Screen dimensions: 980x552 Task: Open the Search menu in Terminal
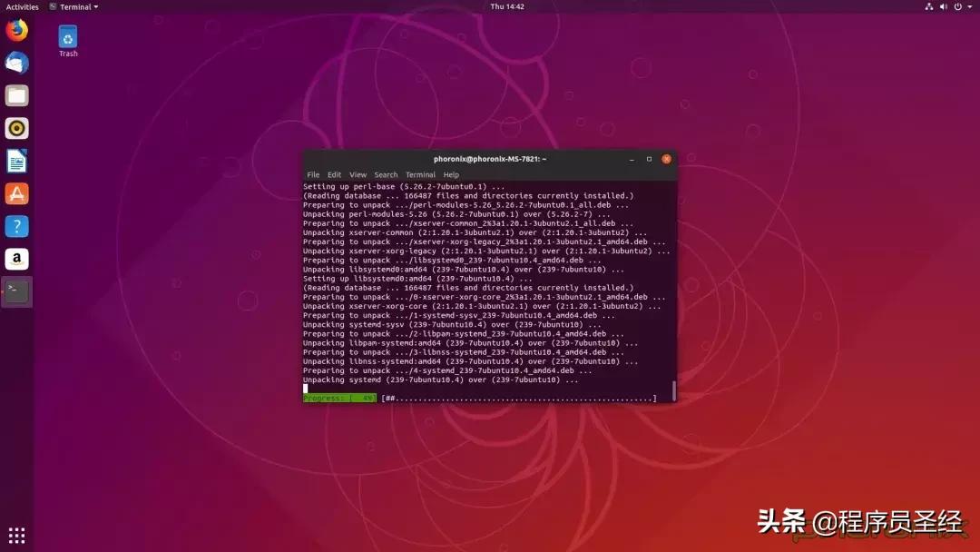coord(386,174)
